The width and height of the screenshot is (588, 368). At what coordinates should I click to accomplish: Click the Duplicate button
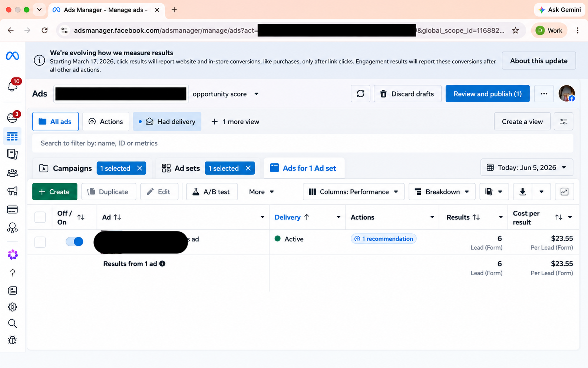pos(109,191)
